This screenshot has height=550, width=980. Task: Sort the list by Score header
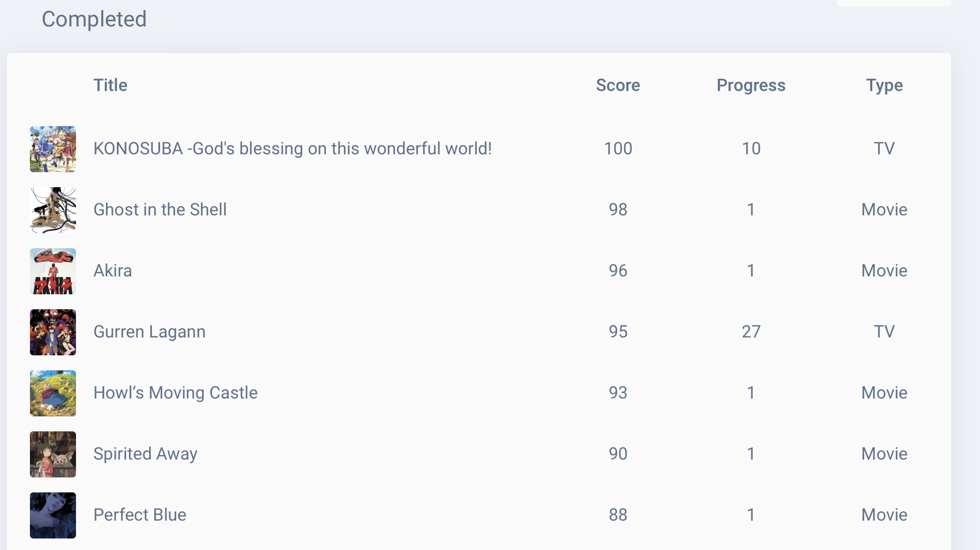coord(618,85)
